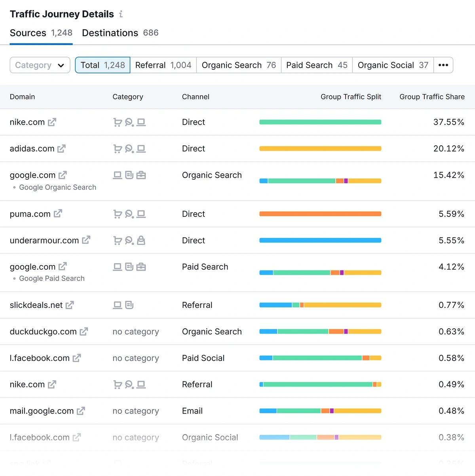
Task: Click shopping cart category icon in puma.com row
Action: 118,214
